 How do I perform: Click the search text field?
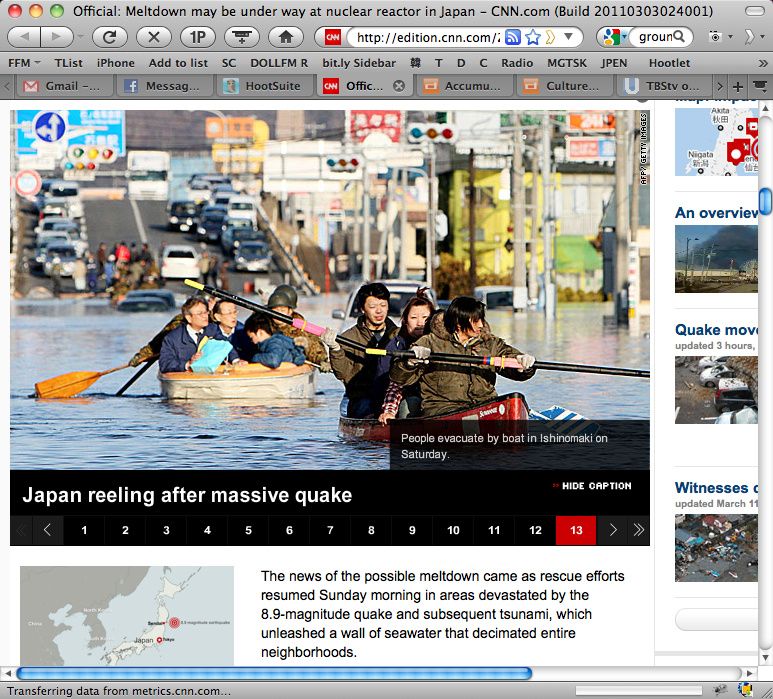[654, 36]
